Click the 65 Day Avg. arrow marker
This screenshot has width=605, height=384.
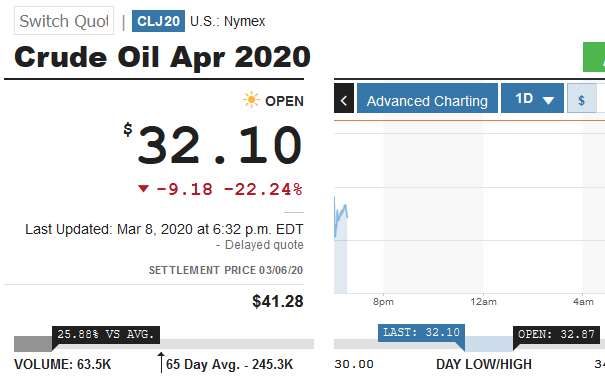pyautogui.click(x=161, y=362)
